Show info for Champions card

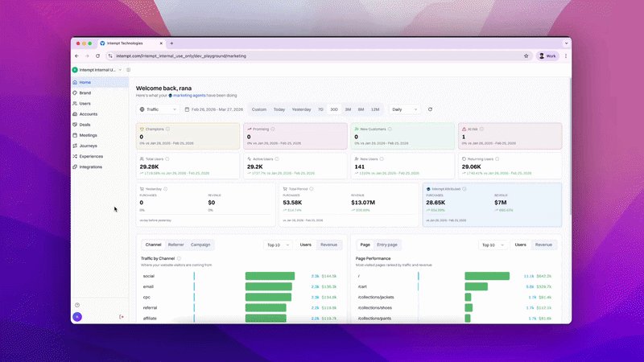(x=167, y=129)
